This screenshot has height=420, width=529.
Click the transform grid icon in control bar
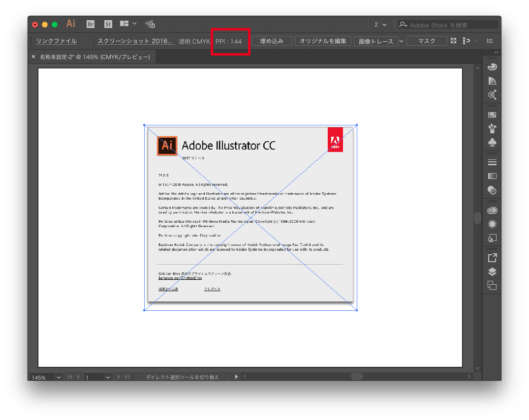pos(453,41)
